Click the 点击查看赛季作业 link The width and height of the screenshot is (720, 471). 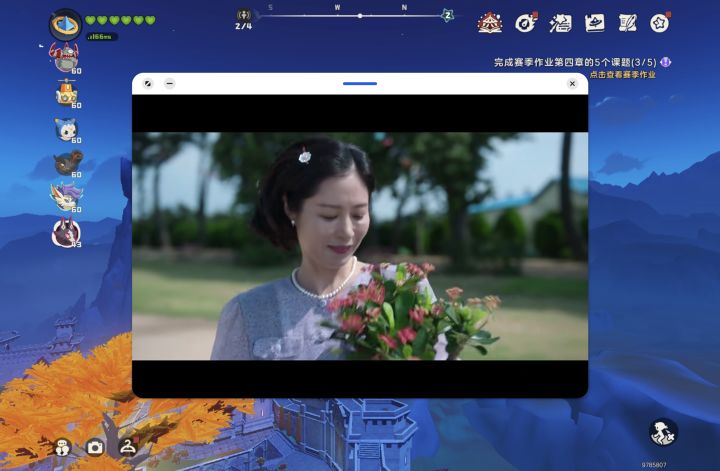pos(623,74)
